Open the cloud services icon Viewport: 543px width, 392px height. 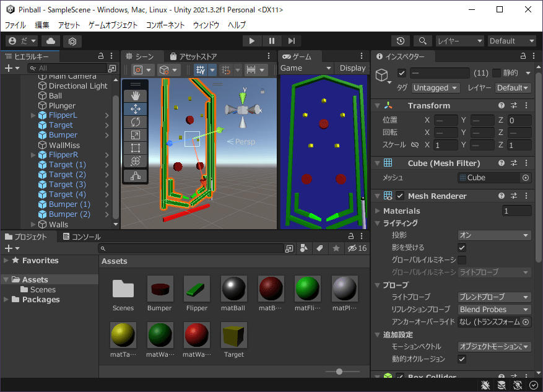tap(51, 41)
